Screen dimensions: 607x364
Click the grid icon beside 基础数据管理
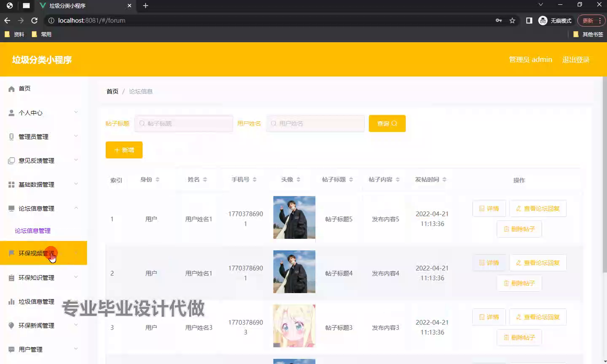pos(11,185)
